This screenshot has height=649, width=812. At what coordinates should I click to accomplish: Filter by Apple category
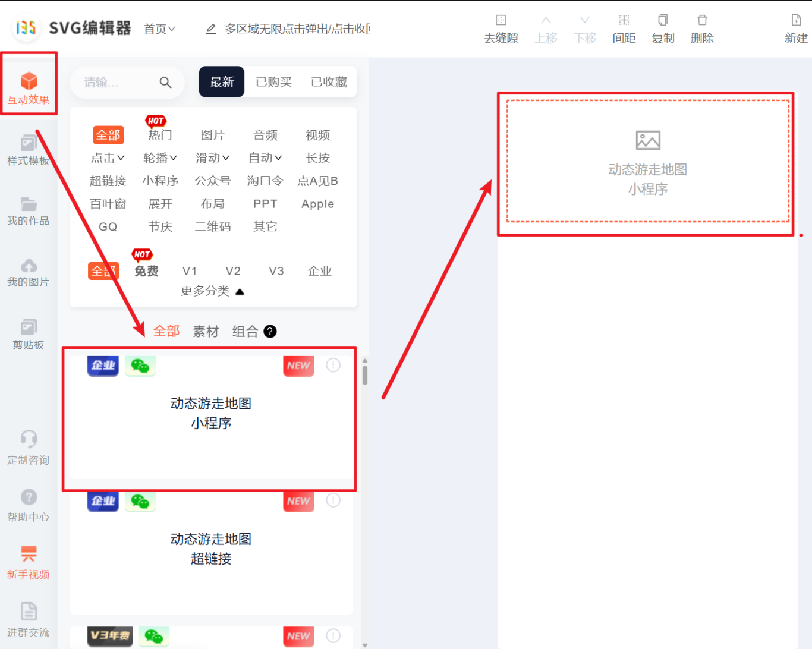click(317, 204)
